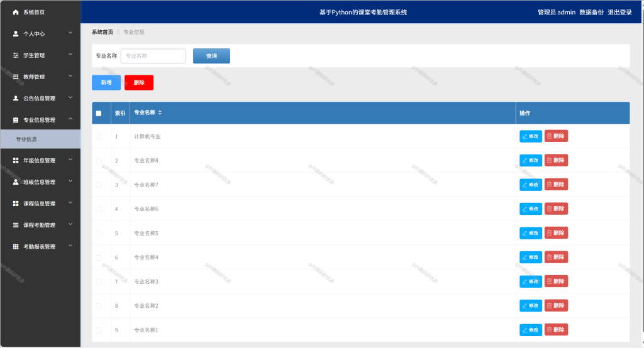Click 修改 for 专业名称6 row

pos(531,209)
